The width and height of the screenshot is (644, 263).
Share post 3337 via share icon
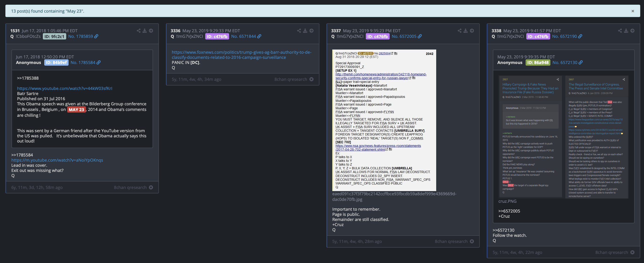pyautogui.click(x=460, y=31)
